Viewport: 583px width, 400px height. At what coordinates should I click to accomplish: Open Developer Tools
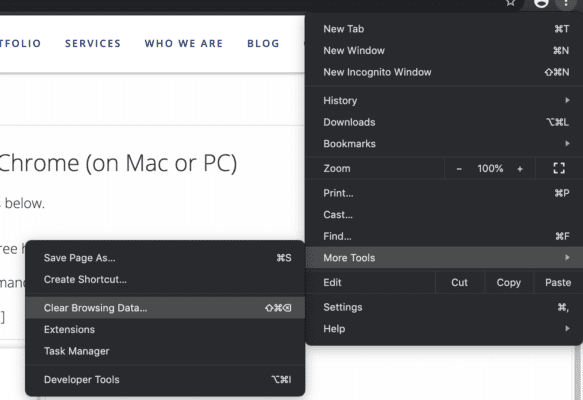pos(165,380)
